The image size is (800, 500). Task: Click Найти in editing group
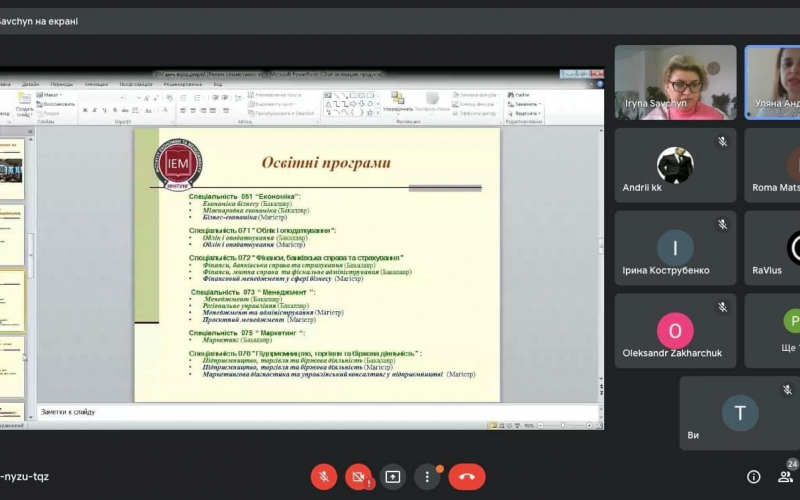(518, 95)
